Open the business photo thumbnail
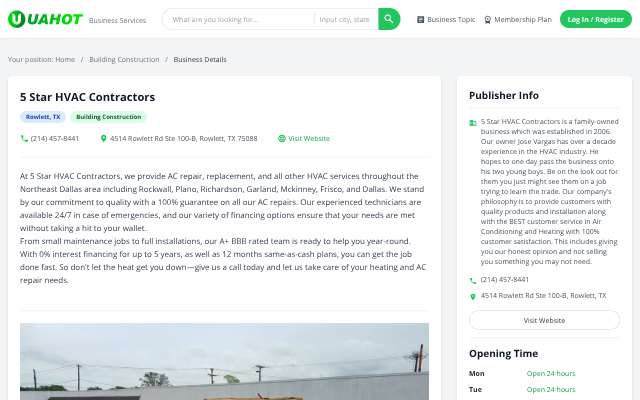Viewport: 640px width, 400px height. click(224, 362)
